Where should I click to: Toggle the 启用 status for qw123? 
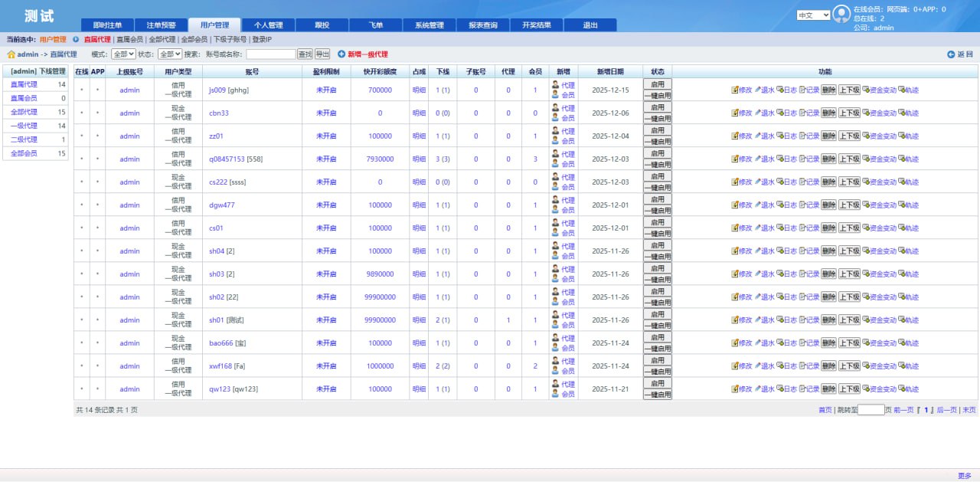658,383
